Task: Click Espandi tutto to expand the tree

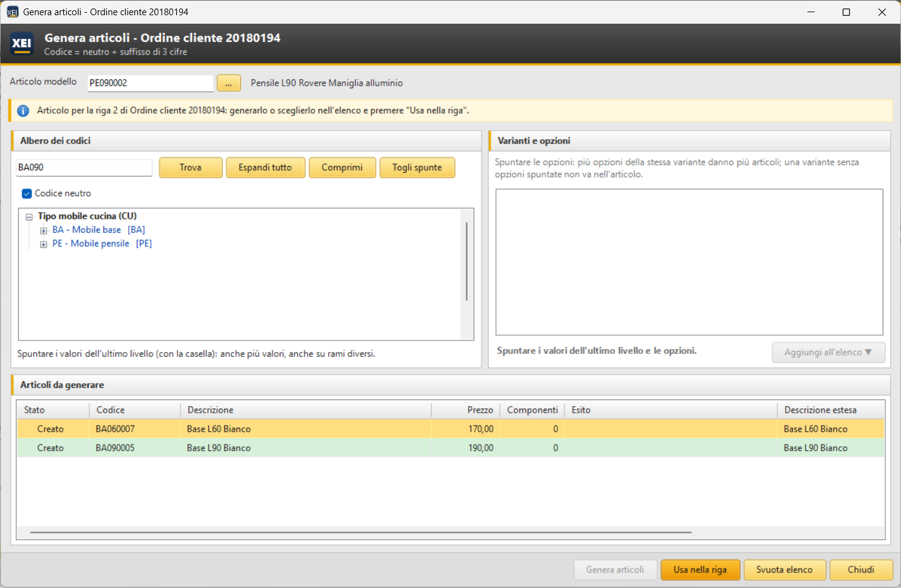Action: point(265,167)
